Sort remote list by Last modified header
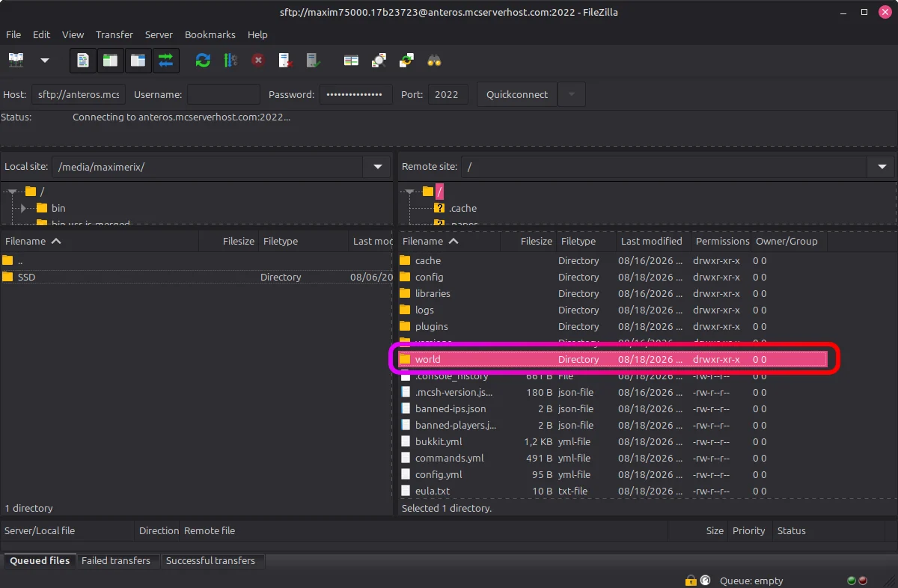The image size is (898, 588). click(x=653, y=241)
